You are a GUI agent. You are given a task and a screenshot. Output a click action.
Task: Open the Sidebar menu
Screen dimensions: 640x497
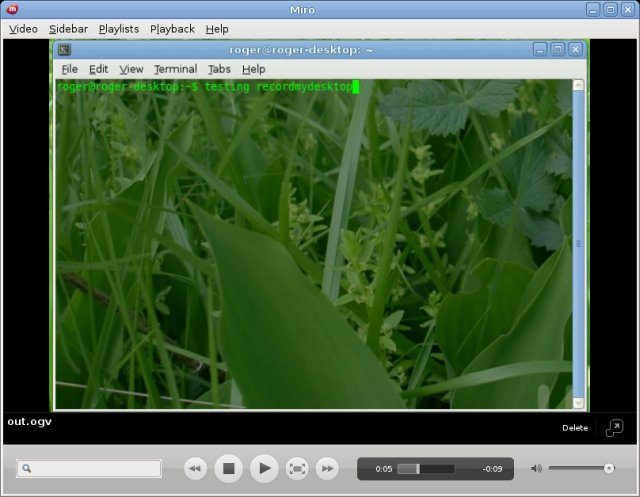[68, 29]
